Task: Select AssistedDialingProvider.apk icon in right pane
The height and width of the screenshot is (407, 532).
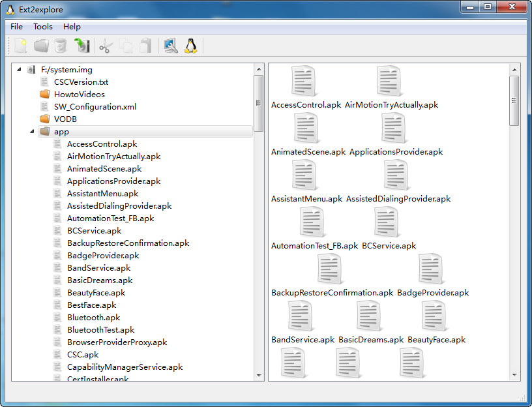Action: click(x=396, y=175)
